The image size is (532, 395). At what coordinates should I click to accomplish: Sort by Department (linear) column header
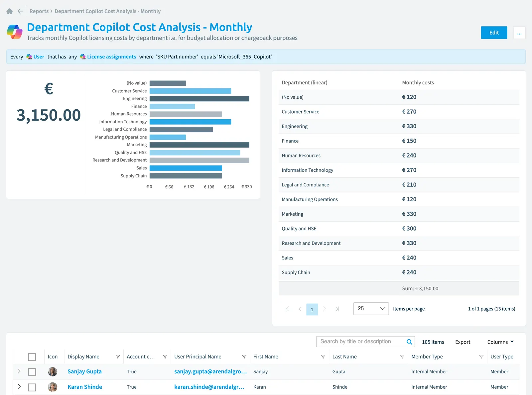tap(304, 83)
